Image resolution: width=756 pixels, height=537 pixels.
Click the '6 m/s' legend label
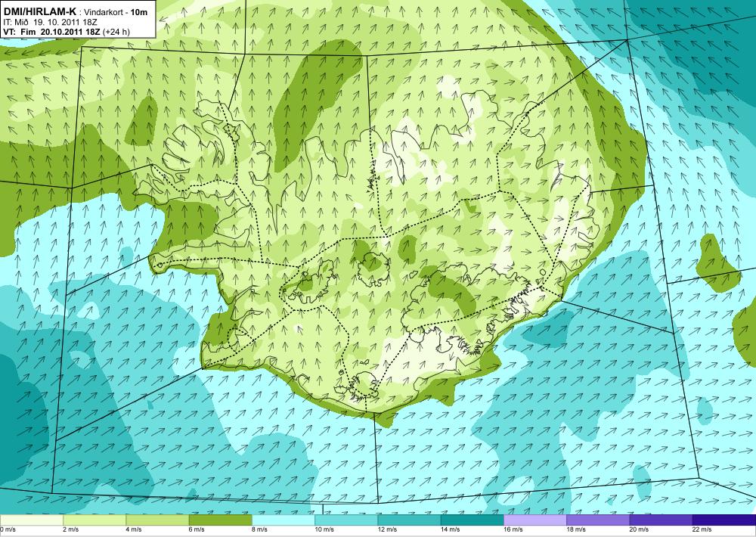pos(197,529)
